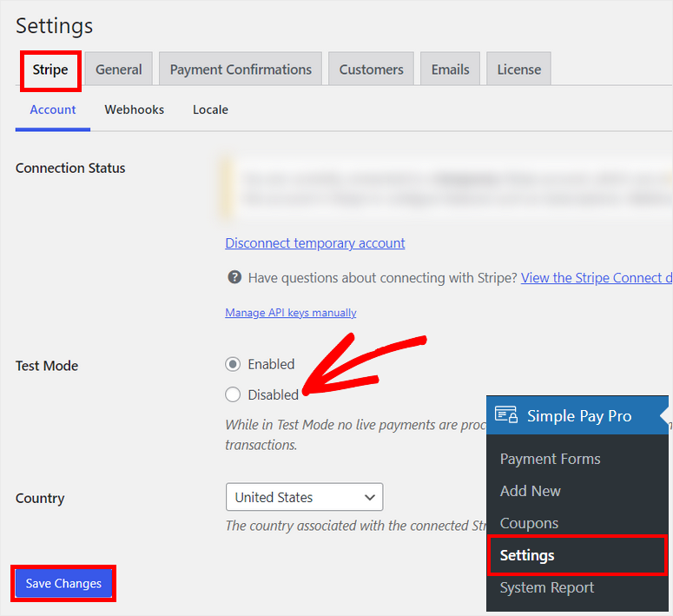Screen dimensions: 673x616
Task: Select Test Mode Disabled radio button
Action: [233, 394]
